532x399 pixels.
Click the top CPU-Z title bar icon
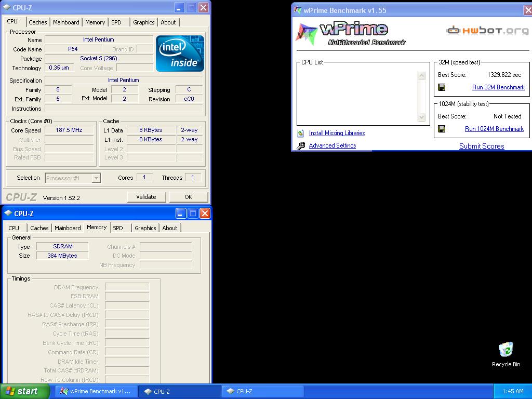point(7,7)
